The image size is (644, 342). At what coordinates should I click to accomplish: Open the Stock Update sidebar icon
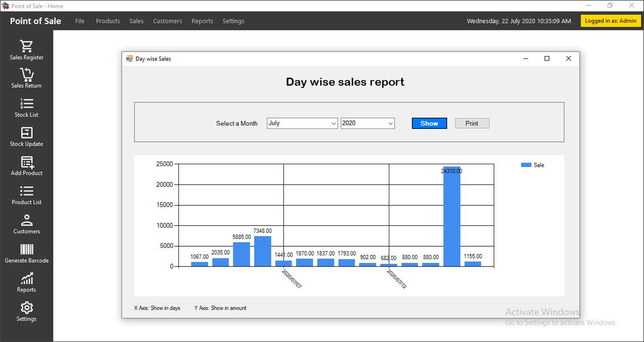tap(27, 133)
